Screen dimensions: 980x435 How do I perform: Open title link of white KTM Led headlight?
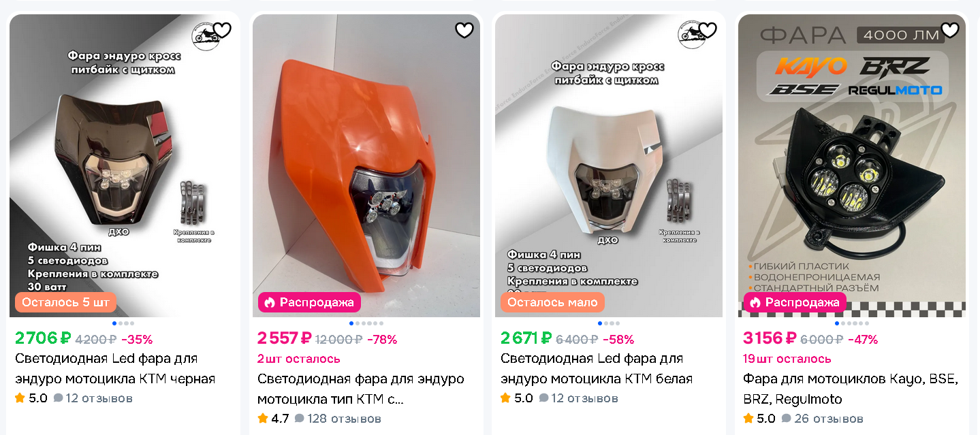click(597, 368)
